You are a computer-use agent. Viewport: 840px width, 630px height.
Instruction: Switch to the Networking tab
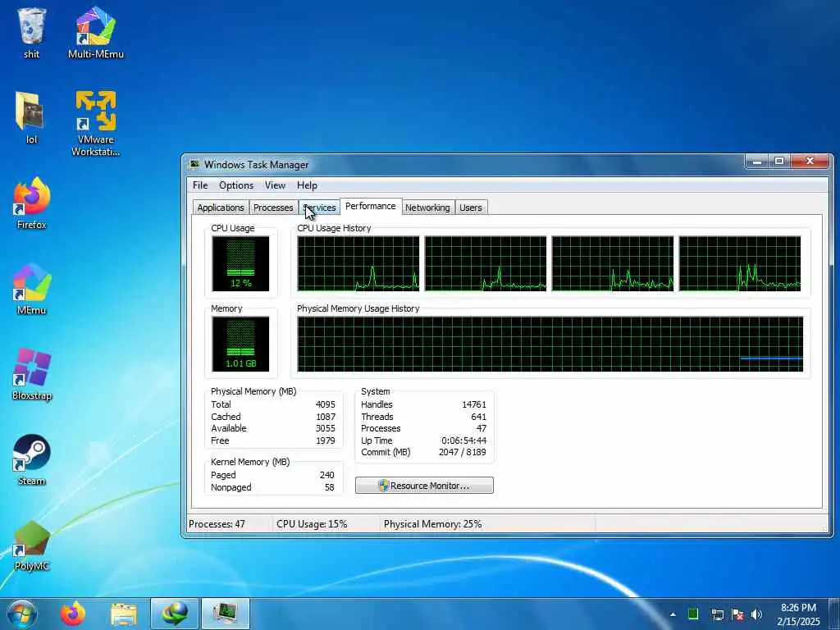(427, 208)
